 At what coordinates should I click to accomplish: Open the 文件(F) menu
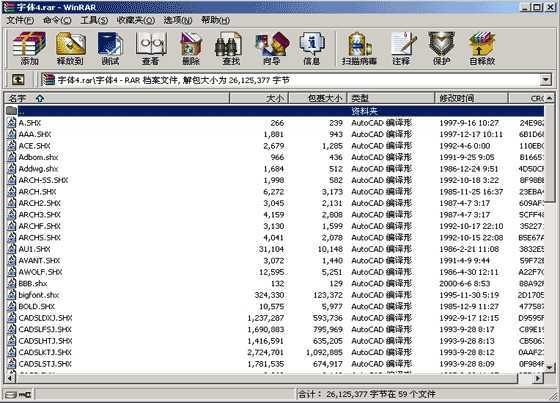[20, 20]
